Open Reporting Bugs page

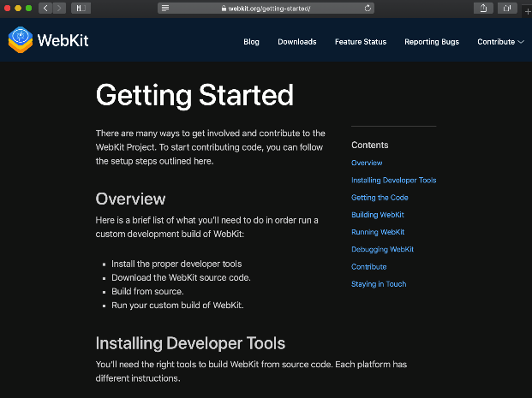(432, 42)
